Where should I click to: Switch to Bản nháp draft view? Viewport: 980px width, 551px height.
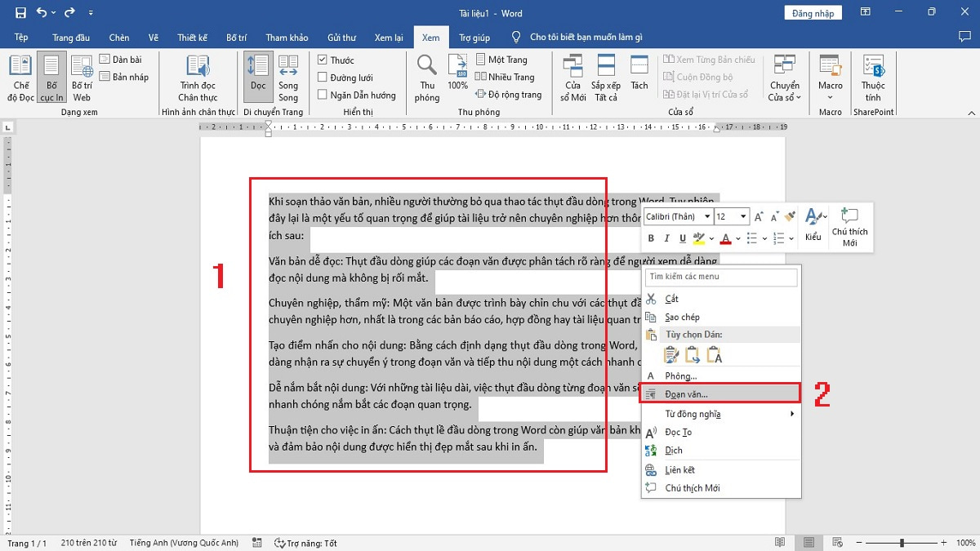pyautogui.click(x=124, y=78)
